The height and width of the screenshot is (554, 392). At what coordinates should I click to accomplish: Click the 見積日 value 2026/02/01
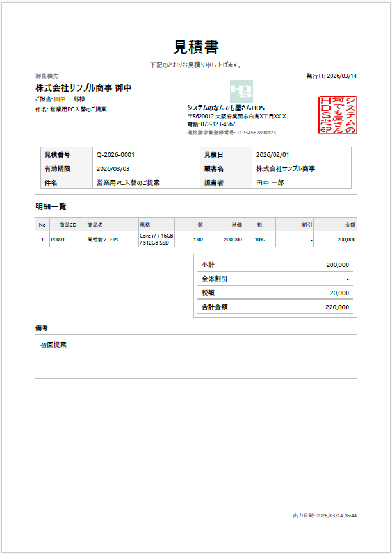click(272, 155)
